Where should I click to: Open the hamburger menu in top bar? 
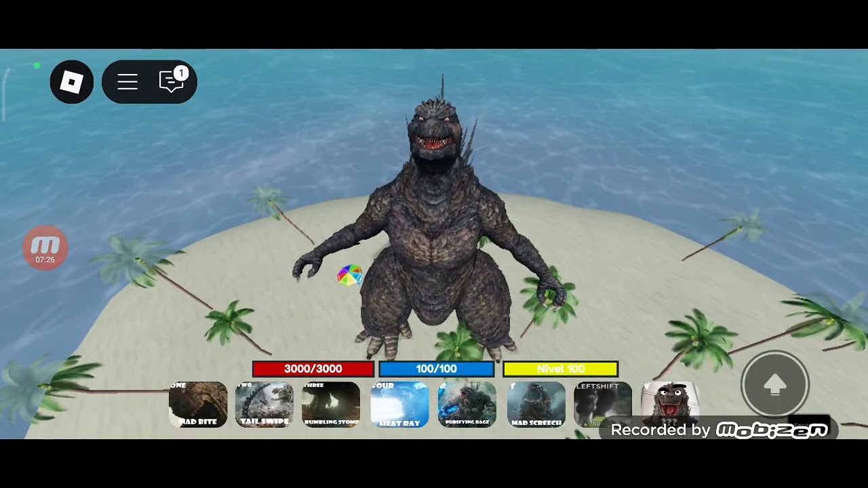[127, 82]
